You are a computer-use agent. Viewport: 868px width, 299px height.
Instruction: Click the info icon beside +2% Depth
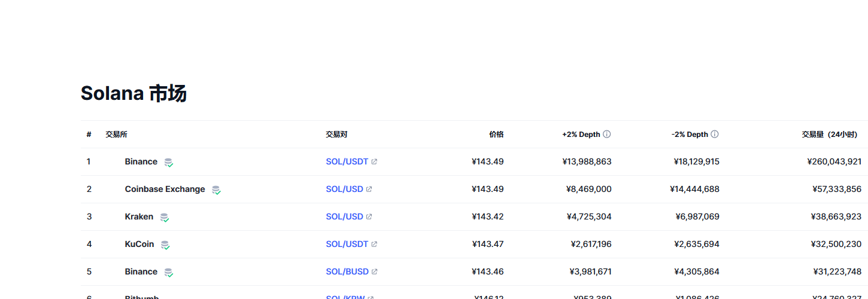[x=606, y=135]
